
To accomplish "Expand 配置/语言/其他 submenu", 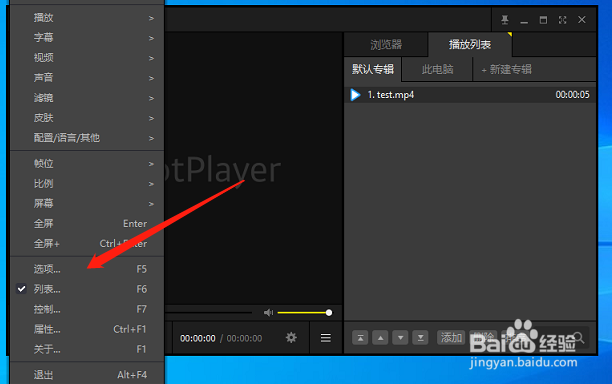I will (87, 138).
